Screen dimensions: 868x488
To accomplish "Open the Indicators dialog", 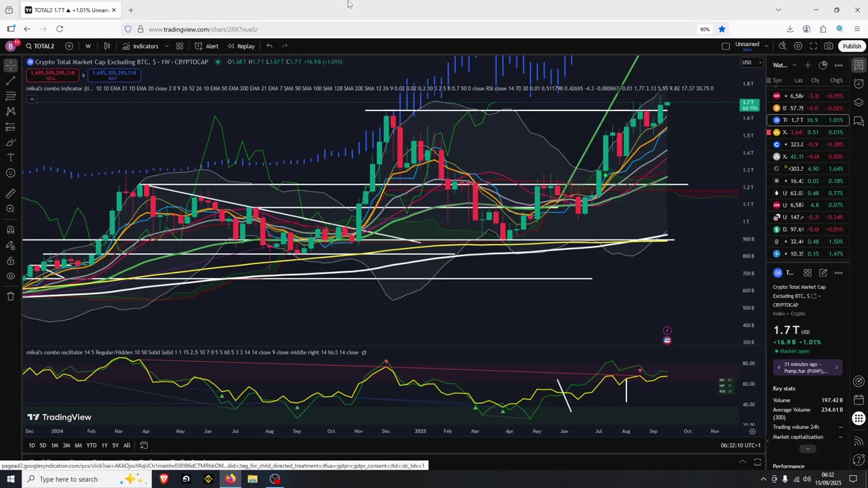I will tap(140, 46).
